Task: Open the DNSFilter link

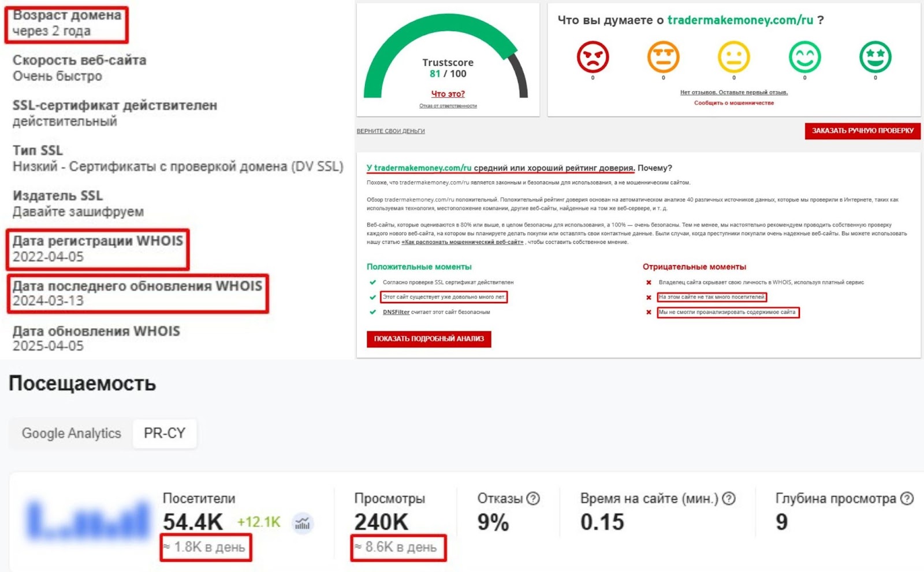Action: pos(396,312)
